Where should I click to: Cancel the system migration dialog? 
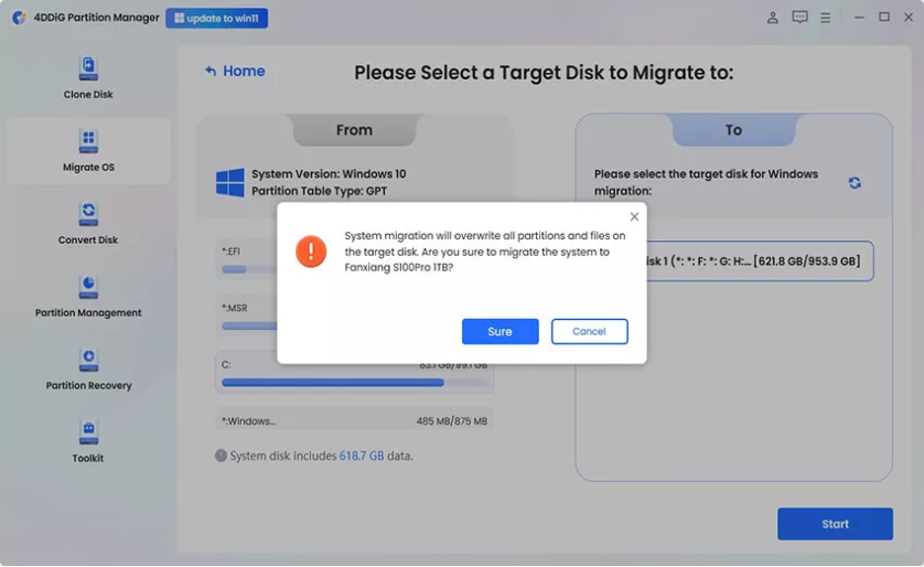pyautogui.click(x=589, y=331)
